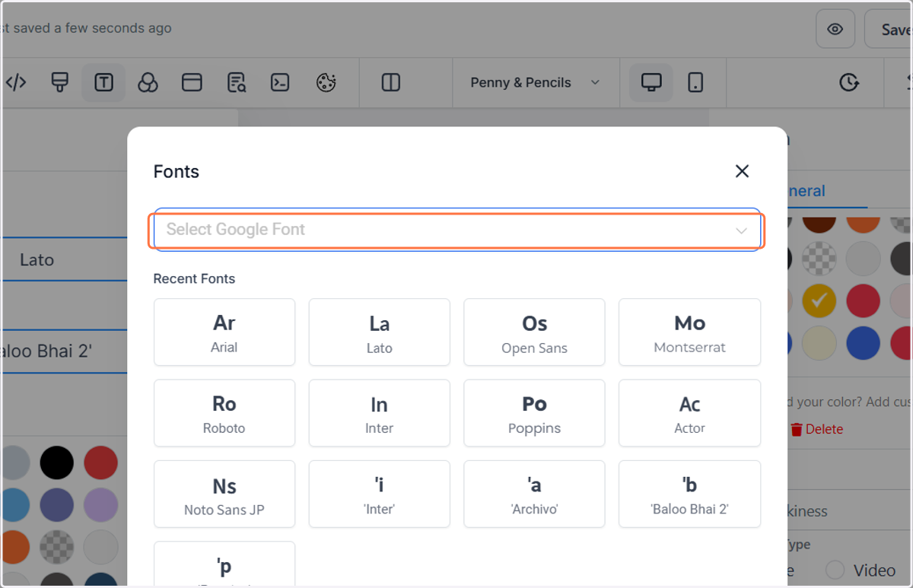Pick the 'Archivo' font card

click(534, 494)
